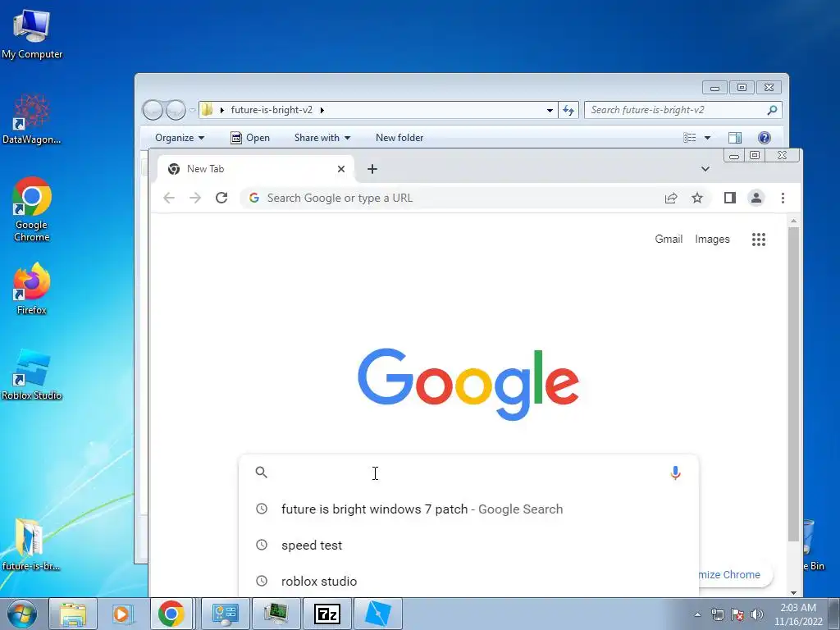Click Chrome's back arrow

tap(169, 198)
